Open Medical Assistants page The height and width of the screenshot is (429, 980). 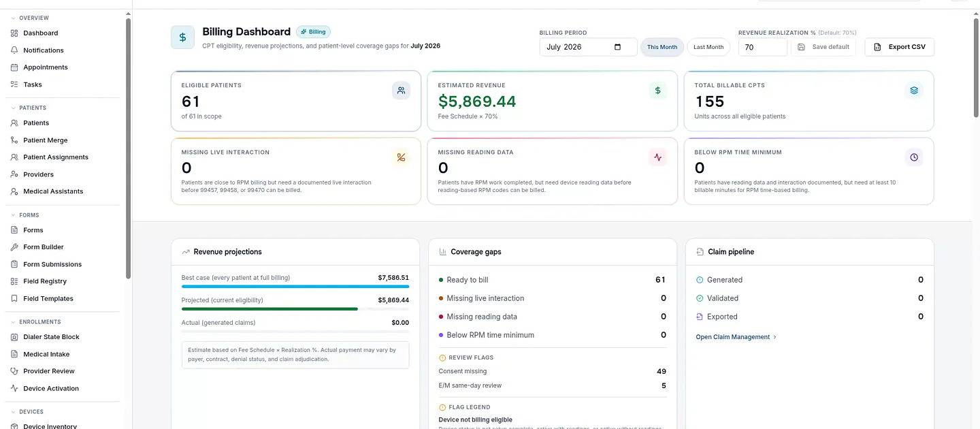pos(53,191)
